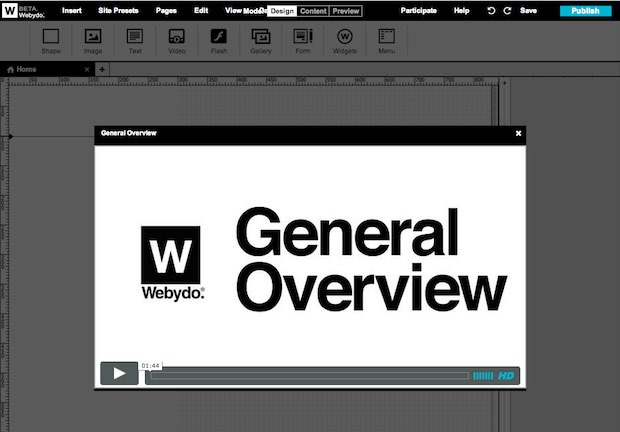Screen dimensions: 620x432
Task: Open the Pages menu
Action: coord(166,11)
